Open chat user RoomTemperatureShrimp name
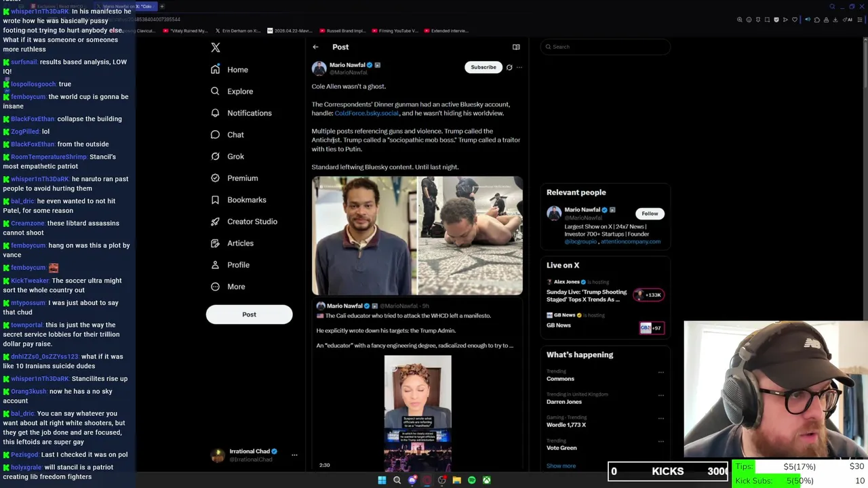868x488 pixels. pyautogui.click(x=49, y=157)
